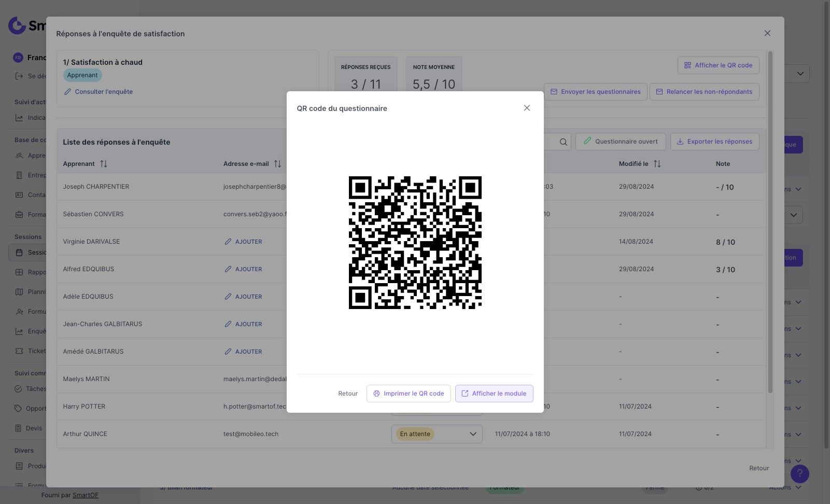
Task: Click the Se déconnecter logout icon in sidebar
Action: tap(19, 76)
